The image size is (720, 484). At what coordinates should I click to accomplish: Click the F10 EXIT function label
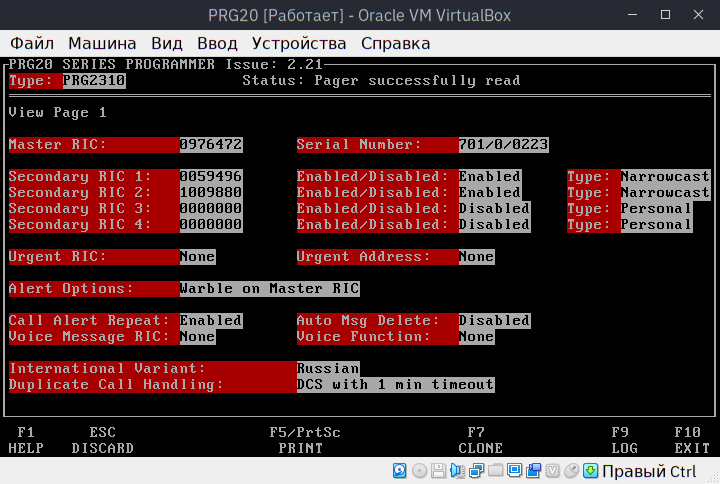(692, 440)
